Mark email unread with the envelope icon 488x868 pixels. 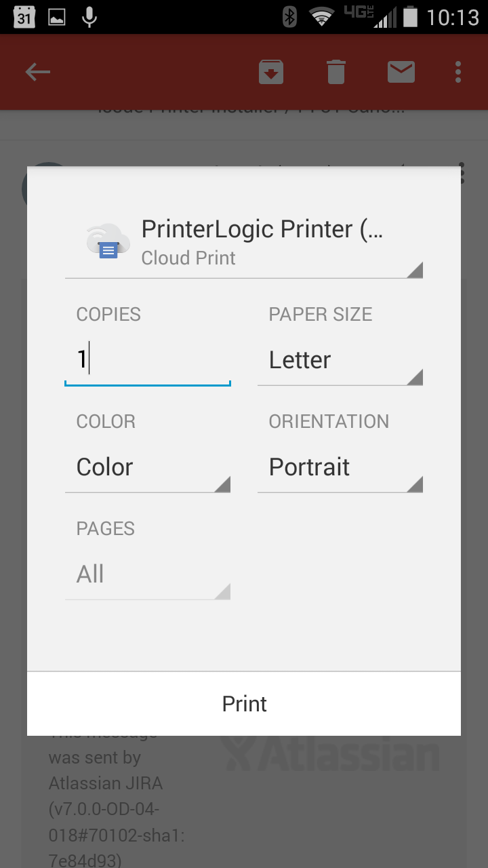point(401,72)
